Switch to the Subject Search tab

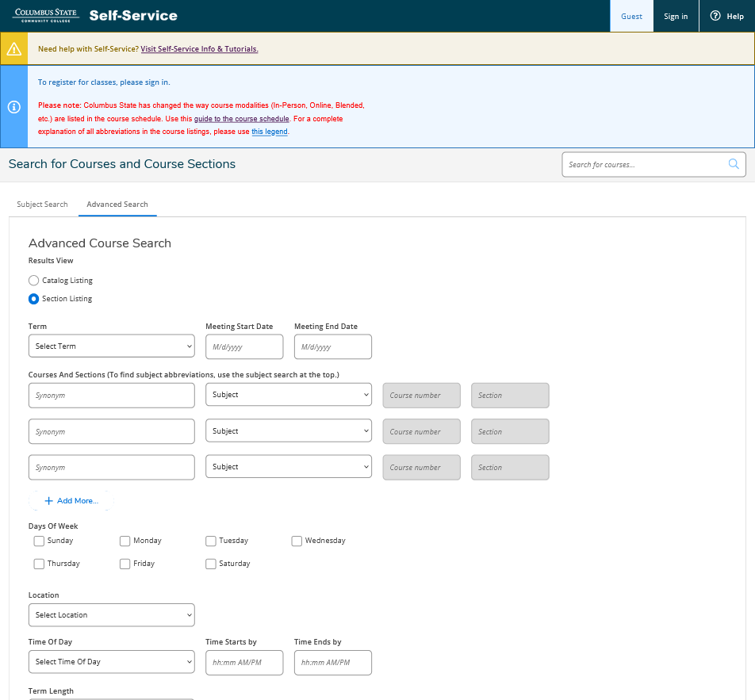click(42, 205)
